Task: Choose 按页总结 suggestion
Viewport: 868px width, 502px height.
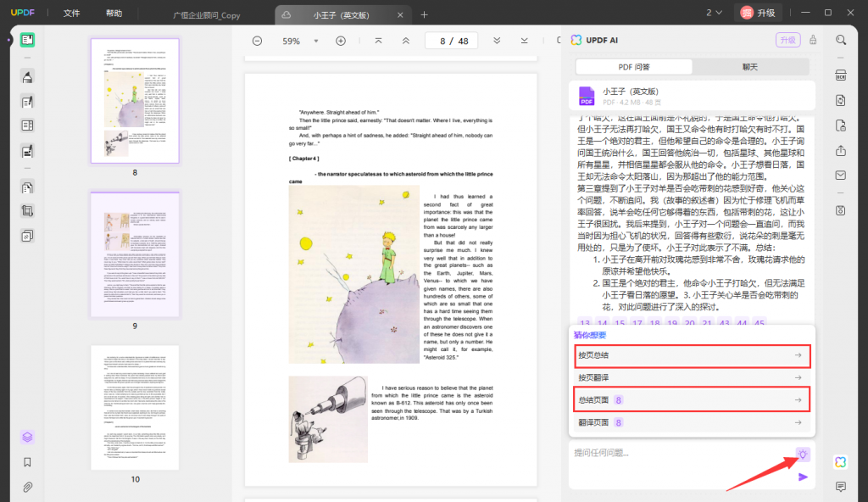Action: click(692, 355)
